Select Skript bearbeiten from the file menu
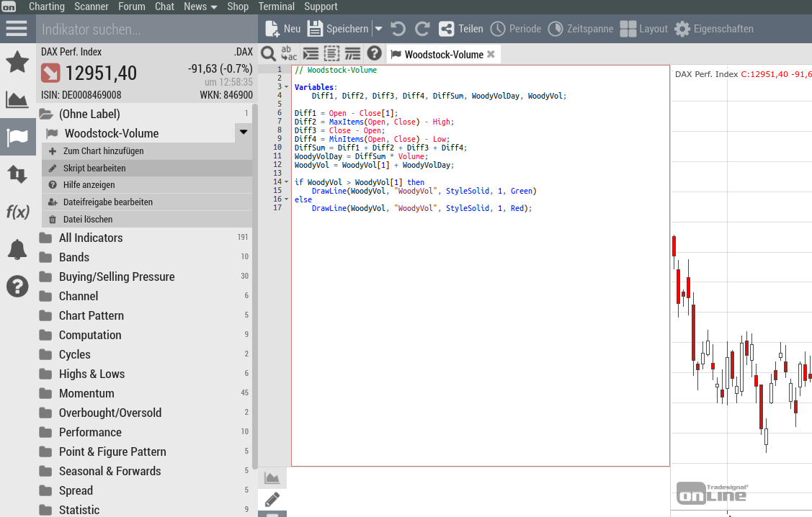 tap(94, 168)
